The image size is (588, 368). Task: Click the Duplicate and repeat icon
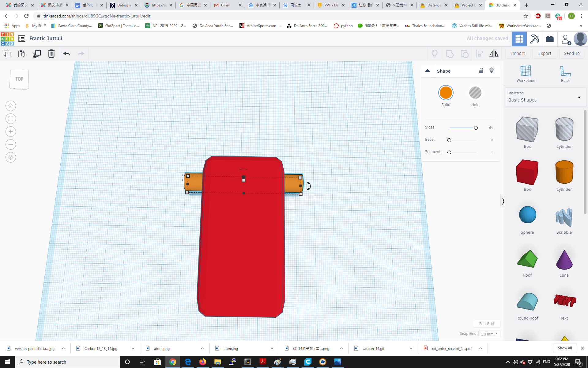click(x=37, y=54)
